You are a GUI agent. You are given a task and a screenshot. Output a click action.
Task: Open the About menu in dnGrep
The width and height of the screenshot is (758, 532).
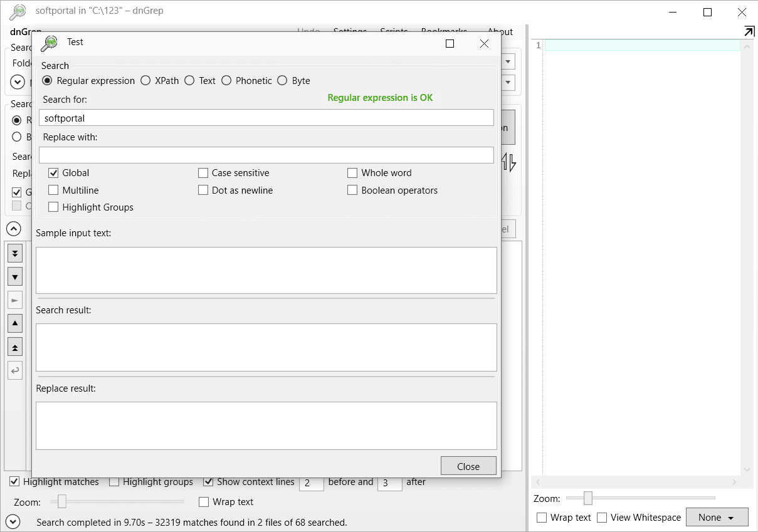500,31
